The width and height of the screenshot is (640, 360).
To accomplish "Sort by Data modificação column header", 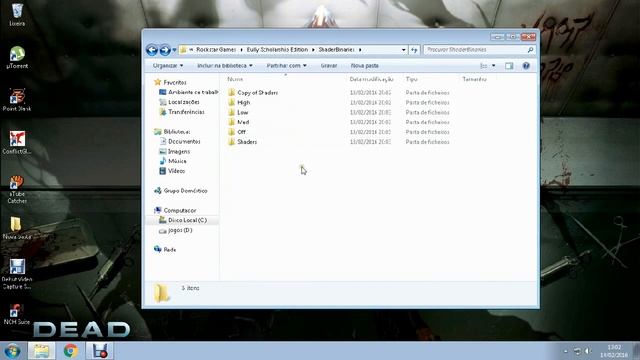I will tap(371, 79).
